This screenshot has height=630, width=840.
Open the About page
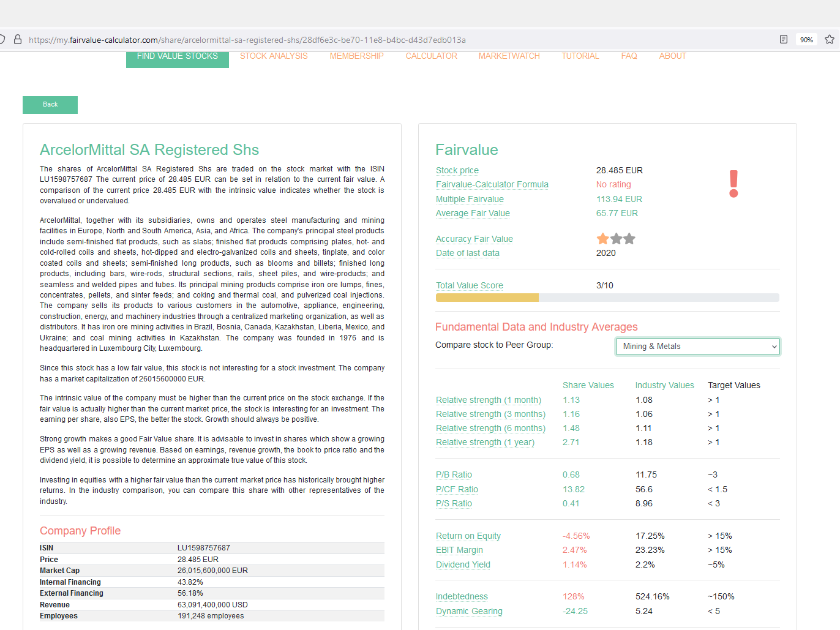(673, 56)
